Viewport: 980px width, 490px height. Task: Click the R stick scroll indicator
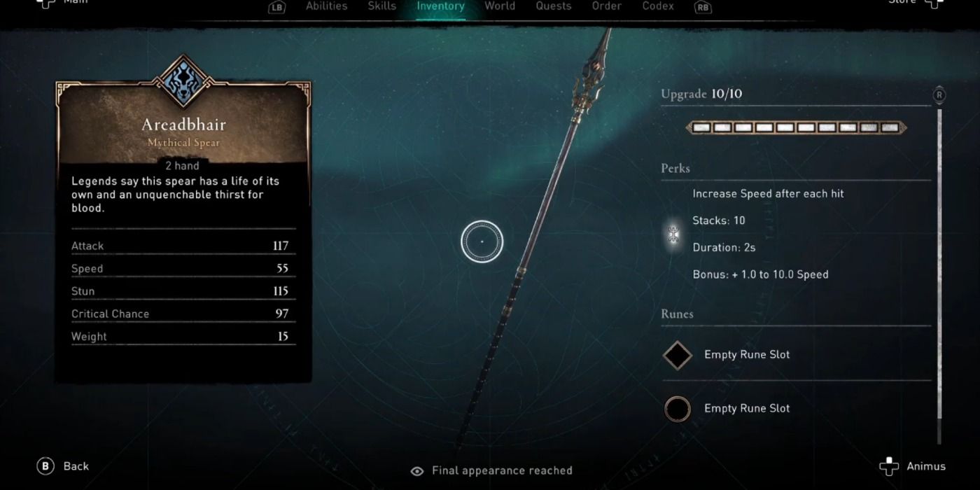(x=939, y=94)
